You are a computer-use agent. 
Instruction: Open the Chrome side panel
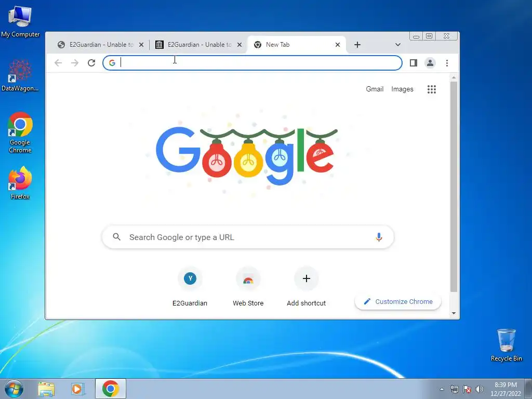pyautogui.click(x=413, y=63)
